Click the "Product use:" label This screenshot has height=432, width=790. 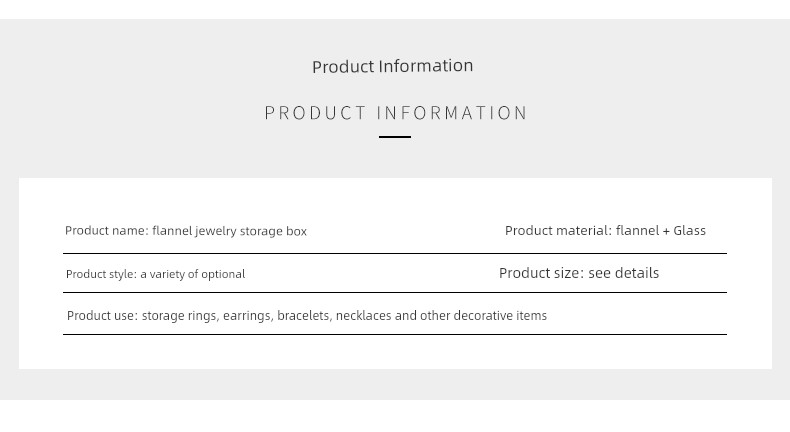click(x=102, y=316)
